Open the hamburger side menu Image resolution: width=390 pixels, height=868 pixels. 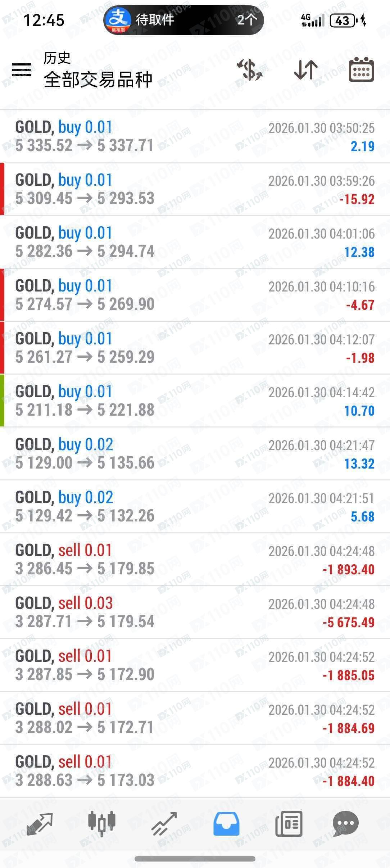(22, 69)
